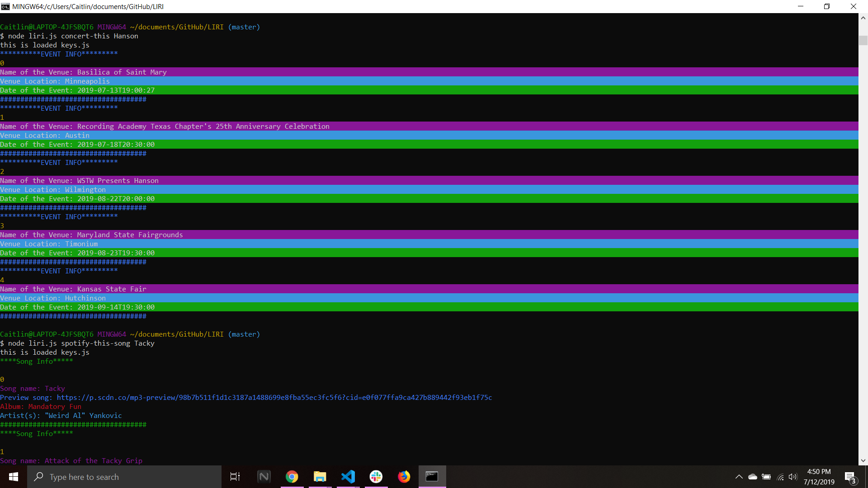Open Slack from the taskbar

coord(376,477)
